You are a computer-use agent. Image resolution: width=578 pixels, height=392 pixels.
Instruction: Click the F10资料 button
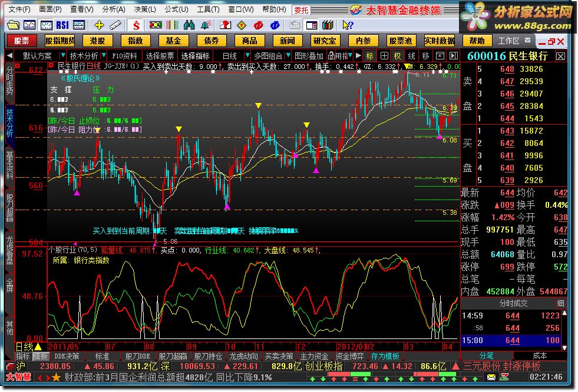(x=124, y=56)
